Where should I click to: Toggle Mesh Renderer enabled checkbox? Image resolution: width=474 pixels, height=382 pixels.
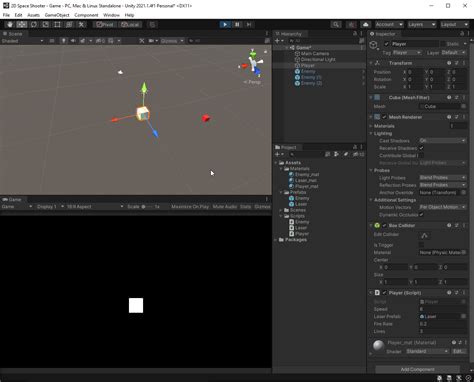(384, 117)
